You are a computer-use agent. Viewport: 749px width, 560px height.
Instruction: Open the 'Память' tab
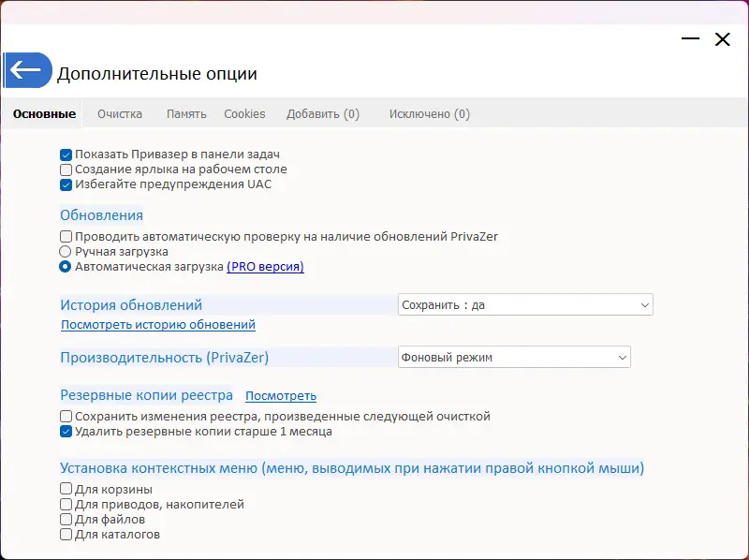tap(186, 114)
